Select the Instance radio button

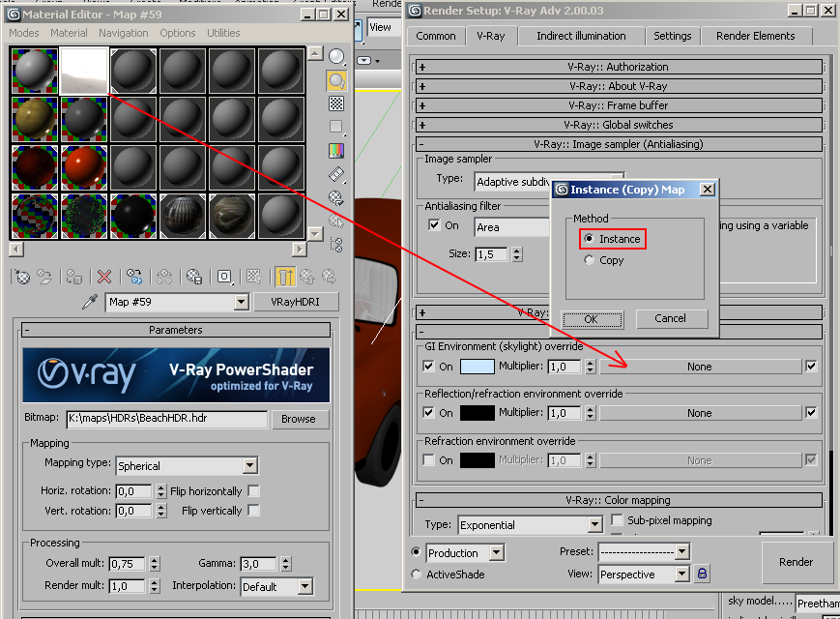[590, 239]
